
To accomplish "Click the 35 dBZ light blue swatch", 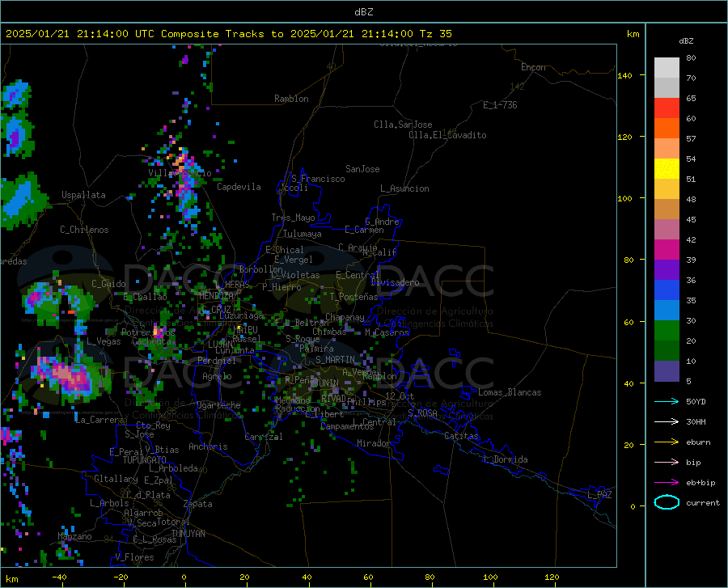I will (x=667, y=311).
